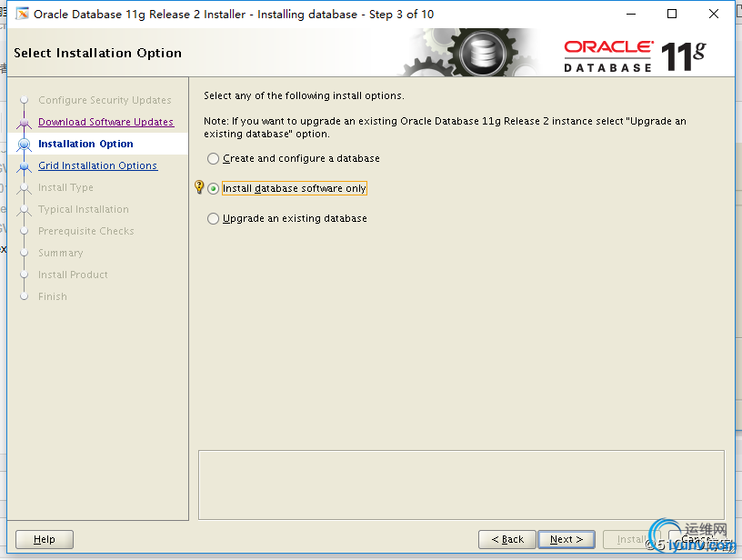Open Grid Installation Options step link
The height and width of the screenshot is (560, 742).
point(98,165)
